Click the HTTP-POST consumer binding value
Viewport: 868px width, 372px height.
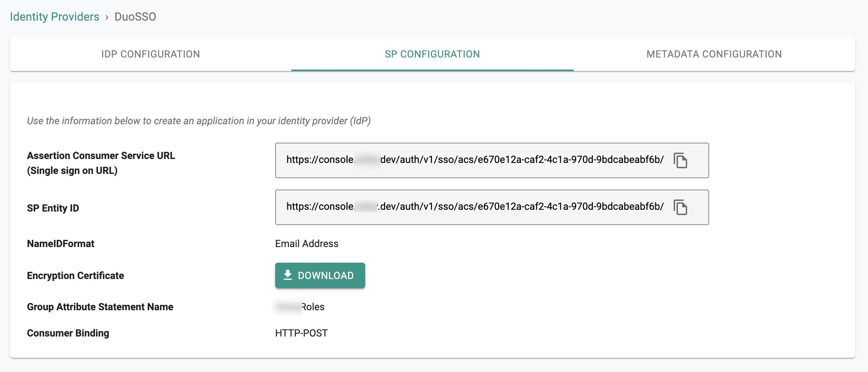pyautogui.click(x=301, y=333)
